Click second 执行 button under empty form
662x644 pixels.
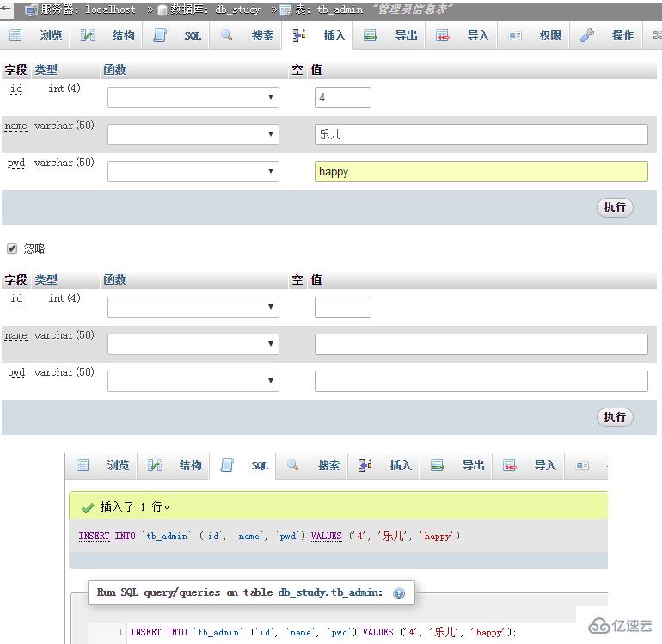615,417
